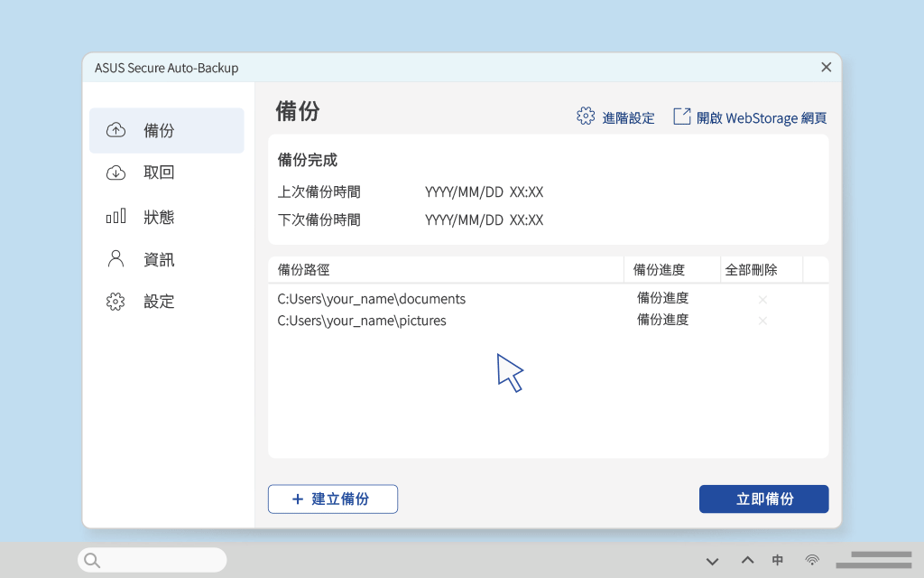
Task: Click the 建立備份 button
Action: [x=333, y=499]
